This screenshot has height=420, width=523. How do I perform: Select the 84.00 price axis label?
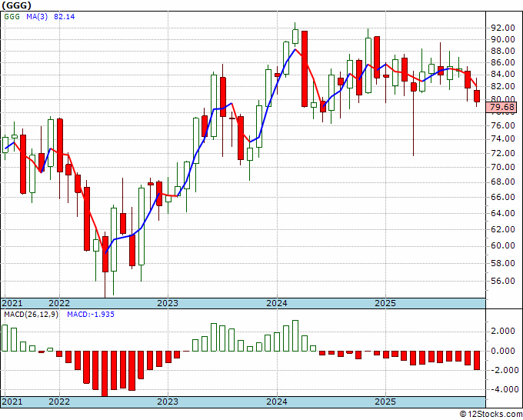click(x=503, y=74)
